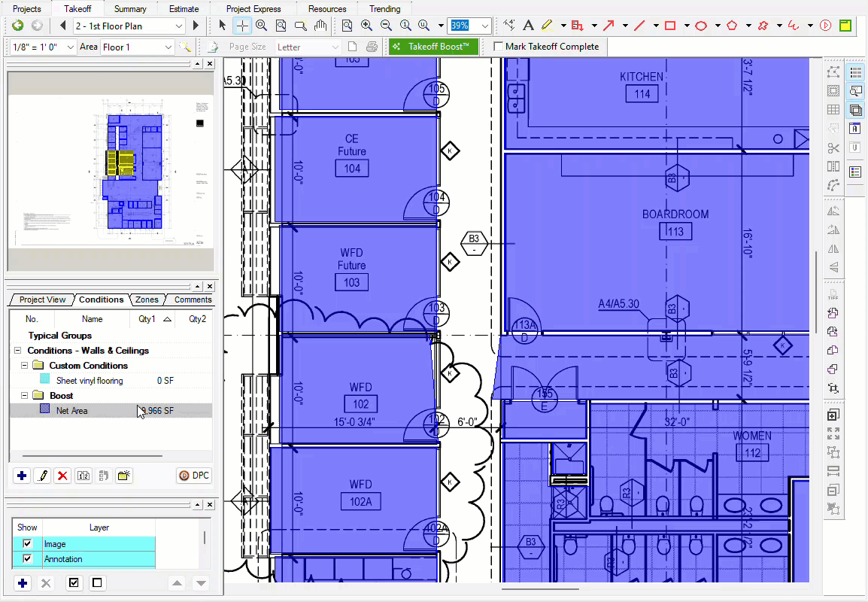868x602 pixels.
Task: Click the Net Area hatch color swatch
Action: click(45, 410)
